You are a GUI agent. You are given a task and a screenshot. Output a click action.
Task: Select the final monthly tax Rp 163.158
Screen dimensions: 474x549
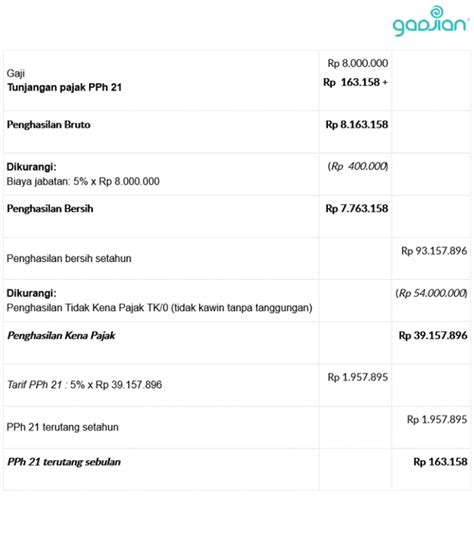pos(440,462)
